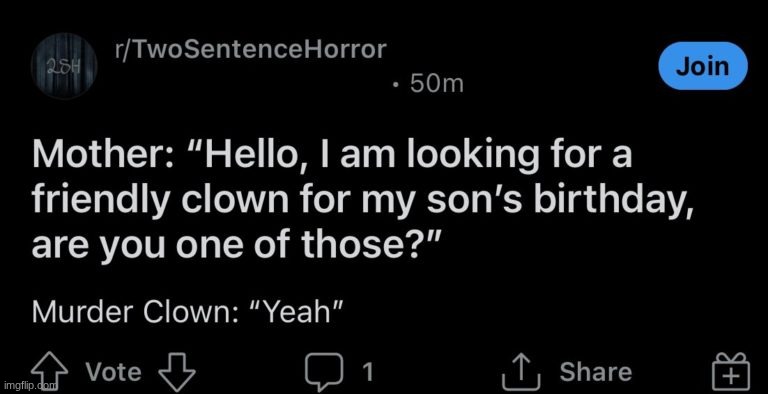This screenshot has height=394, width=768.
Task: Click the word "Mother:" in the title
Action: coord(100,156)
